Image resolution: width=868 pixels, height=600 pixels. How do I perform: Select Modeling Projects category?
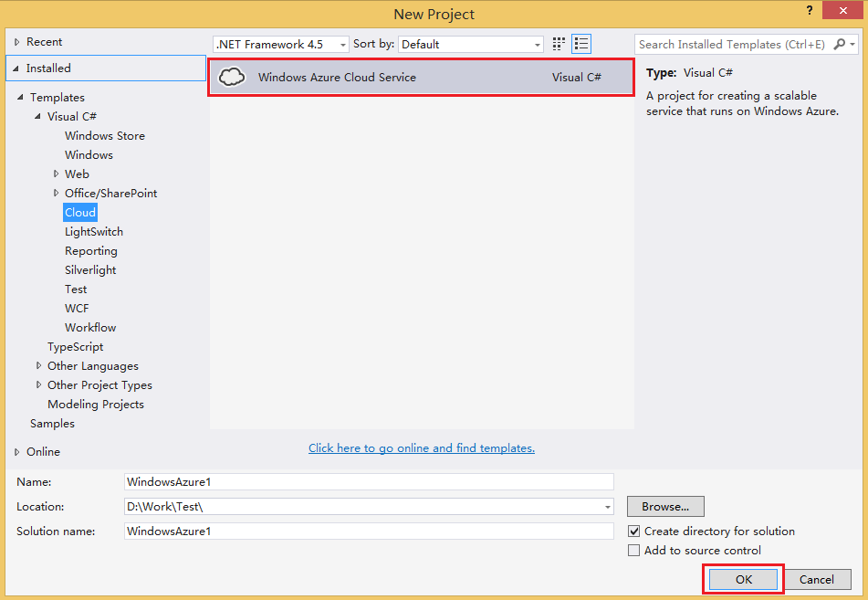[x=96, y=405]
